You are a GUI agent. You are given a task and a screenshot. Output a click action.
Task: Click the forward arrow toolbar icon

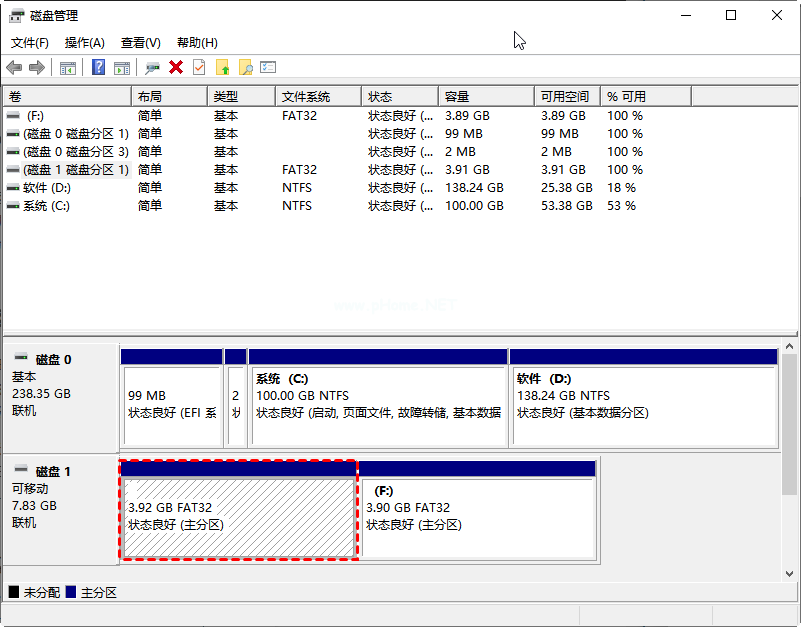(x=37, y=67)
